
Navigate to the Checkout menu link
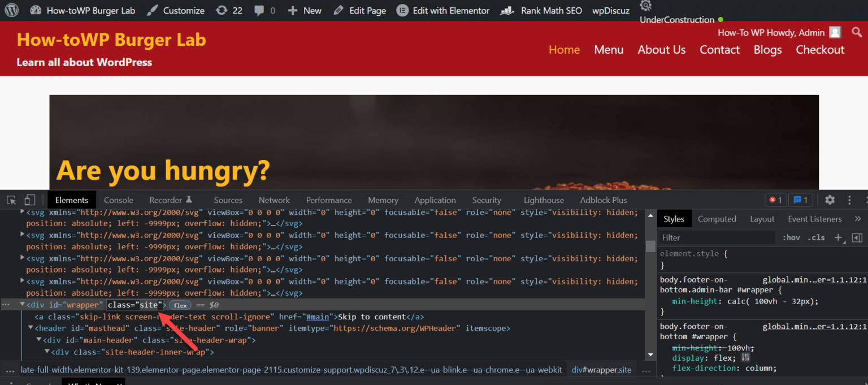coord(820,50)
